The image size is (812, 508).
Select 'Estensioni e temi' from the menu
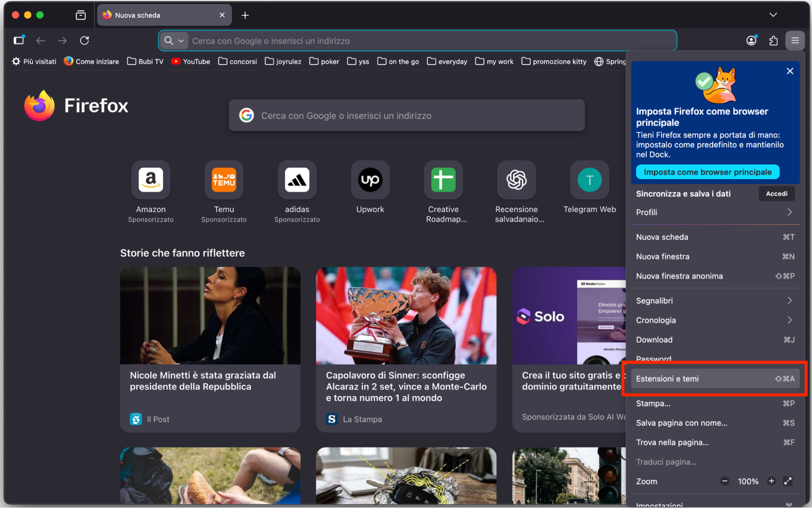click(714, 378)
